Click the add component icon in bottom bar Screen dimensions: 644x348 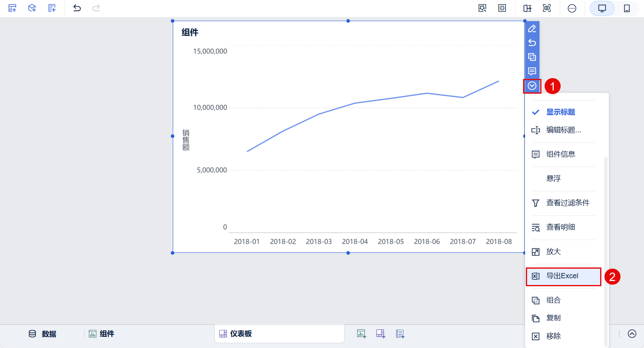(x=362, y=334)
